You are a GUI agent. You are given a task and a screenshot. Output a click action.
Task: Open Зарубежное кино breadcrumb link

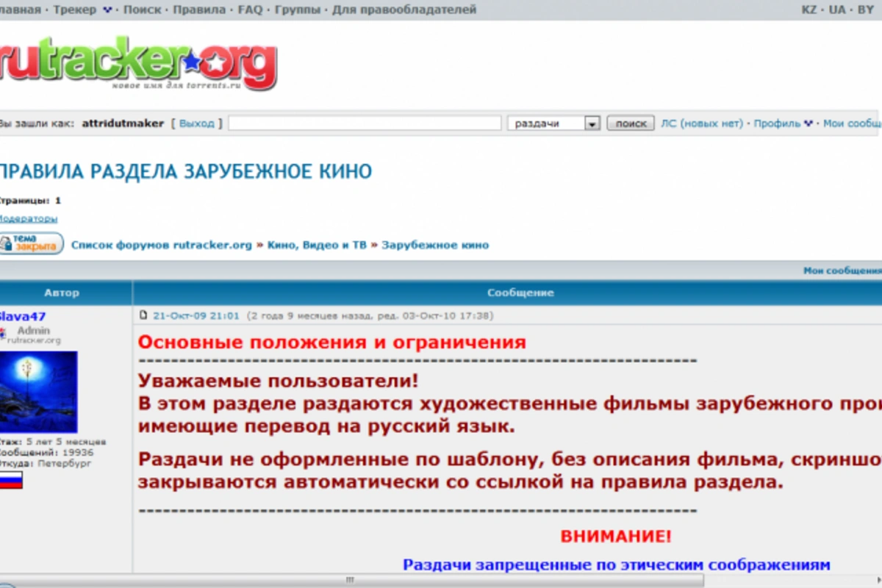435,245
